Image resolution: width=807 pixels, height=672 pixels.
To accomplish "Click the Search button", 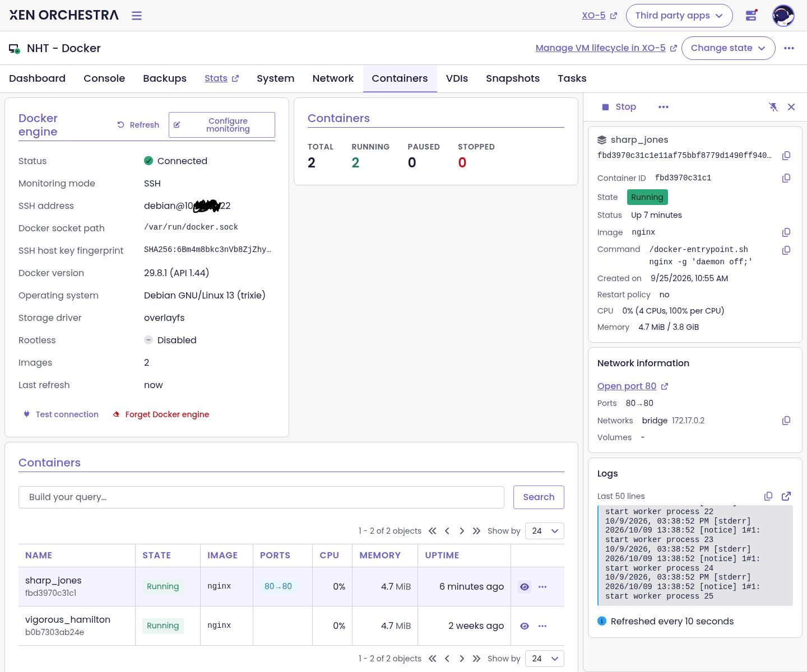I will (539, 497).
